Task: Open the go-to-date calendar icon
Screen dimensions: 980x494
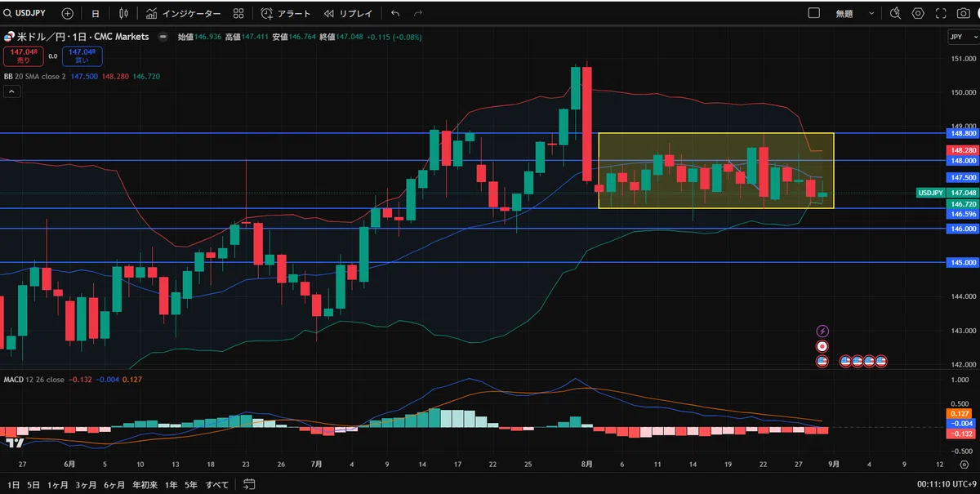Action: point(250,484)
